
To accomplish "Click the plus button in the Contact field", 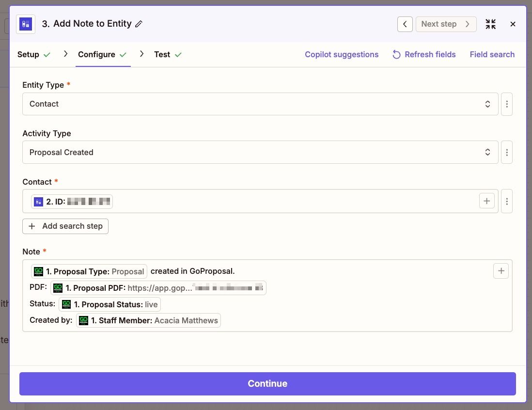I will [x=486, y=201].
